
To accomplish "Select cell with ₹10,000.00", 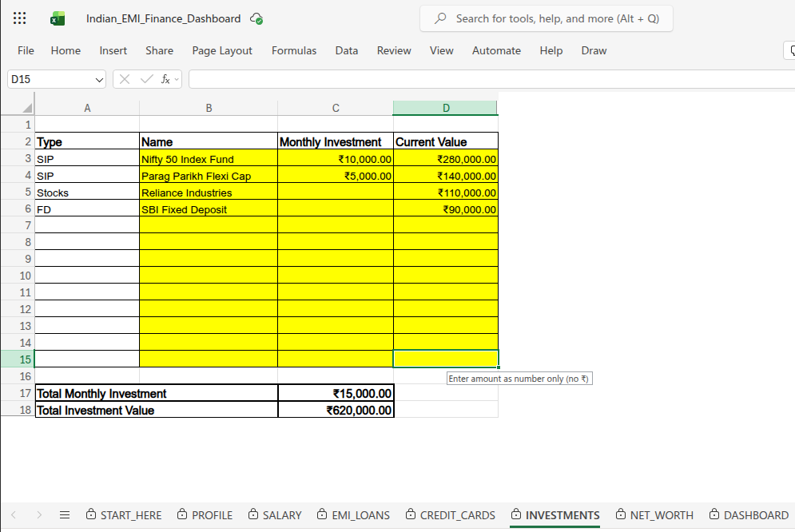I will pos(336,159).
